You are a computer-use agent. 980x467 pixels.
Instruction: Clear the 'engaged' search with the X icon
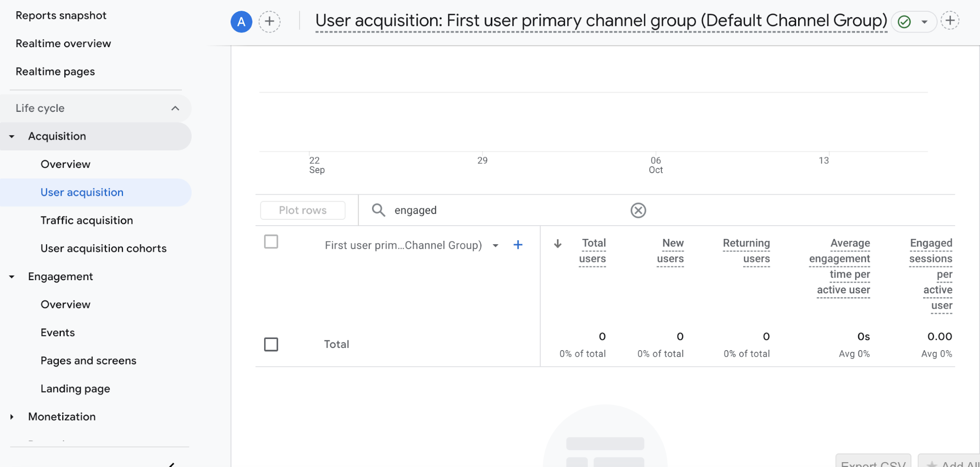pyautogui.click(x=638, y=210)
